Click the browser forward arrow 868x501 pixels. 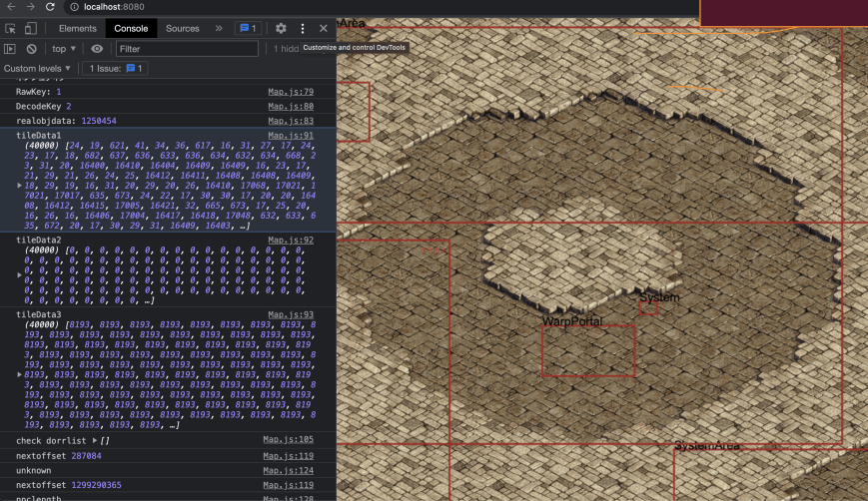30,7
